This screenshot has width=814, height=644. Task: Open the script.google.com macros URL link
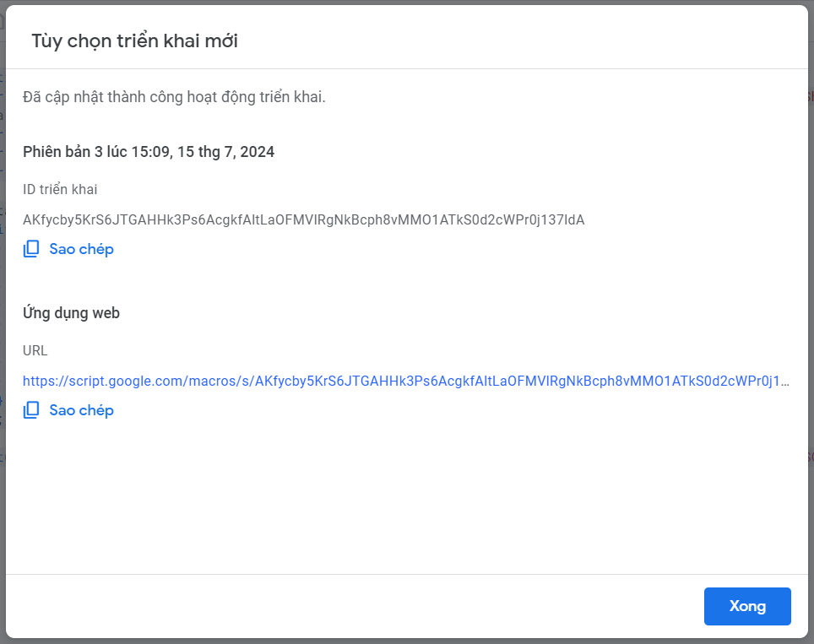tap(406, 381)
